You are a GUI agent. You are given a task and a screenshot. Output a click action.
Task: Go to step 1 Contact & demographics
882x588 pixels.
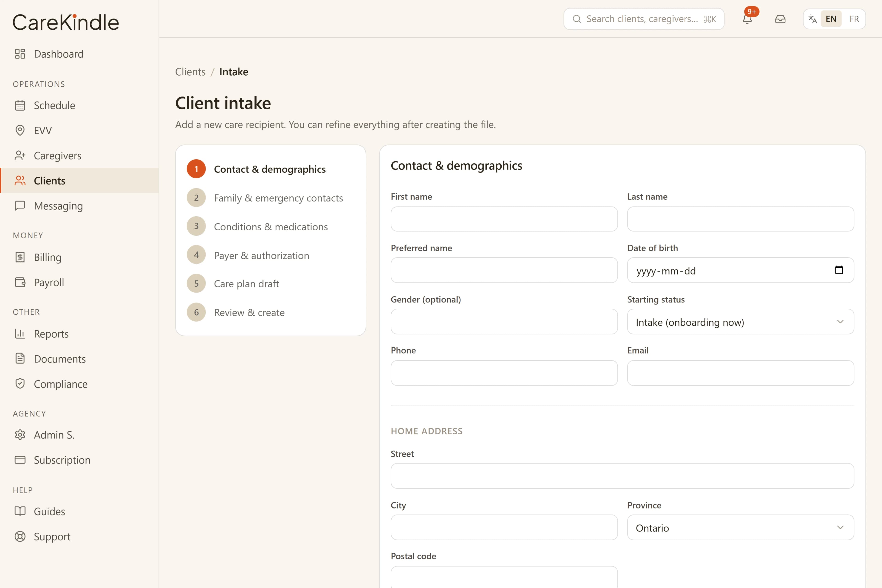click(x=256, y=169)
